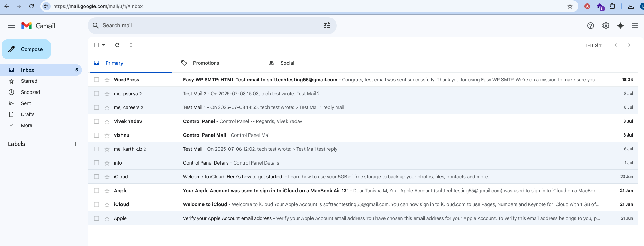Open the search filter options icon
This screenshot has height=246, width=644.
(x=327, y=25)
